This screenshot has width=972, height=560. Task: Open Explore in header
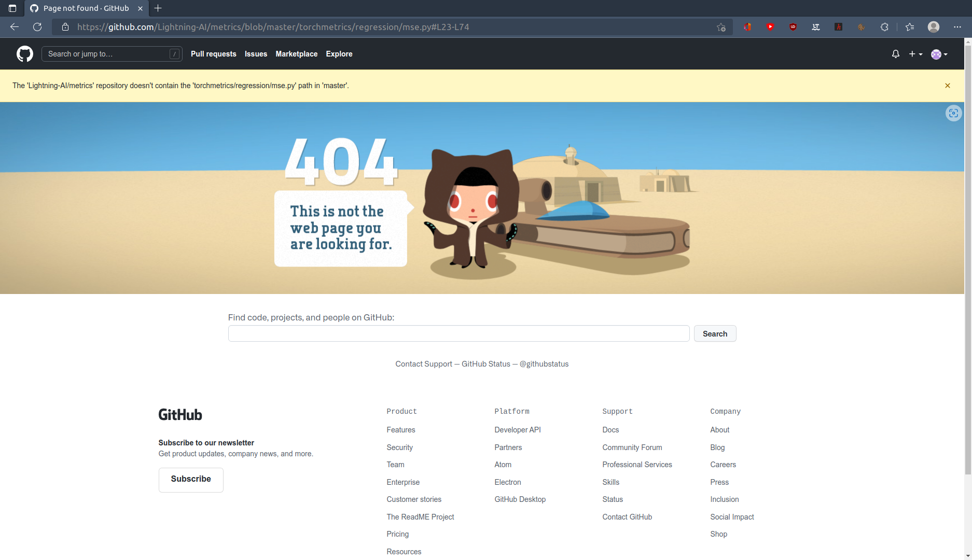(339, 54)
